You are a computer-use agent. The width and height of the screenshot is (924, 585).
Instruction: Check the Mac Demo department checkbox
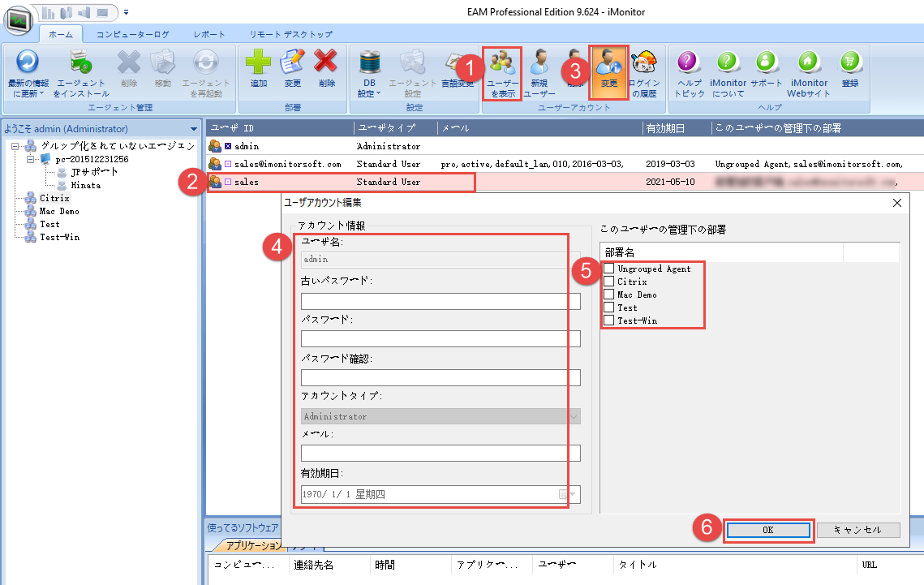click(608, 295)
